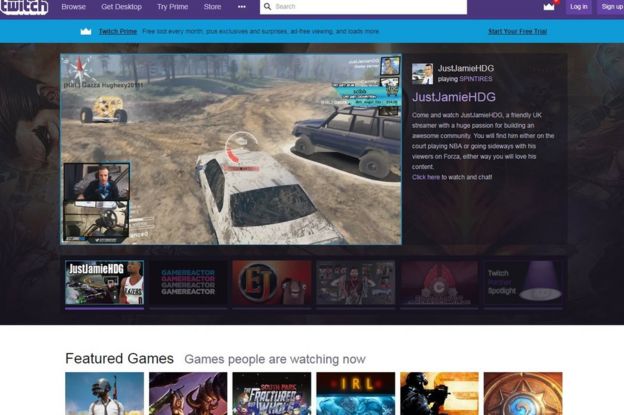624x415 pixels.
Task: Select Twitch Spotlight carousel thumbnail
Action: pos(523,283)
